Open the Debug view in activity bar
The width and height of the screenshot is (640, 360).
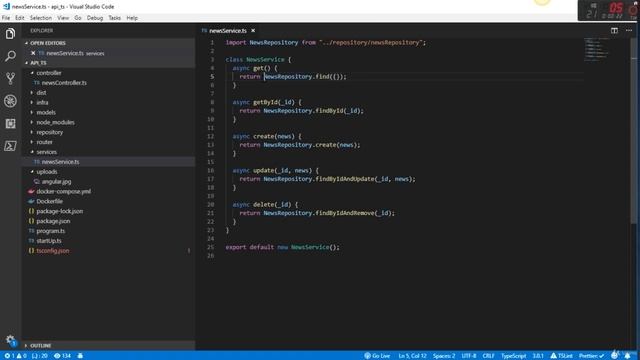pos(10,101)
